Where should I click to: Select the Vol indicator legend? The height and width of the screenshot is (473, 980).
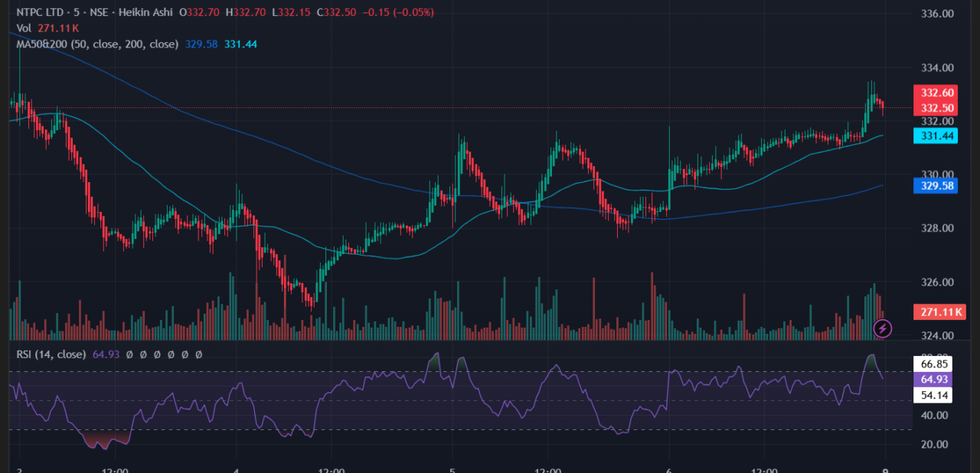(x=24, y=28)
